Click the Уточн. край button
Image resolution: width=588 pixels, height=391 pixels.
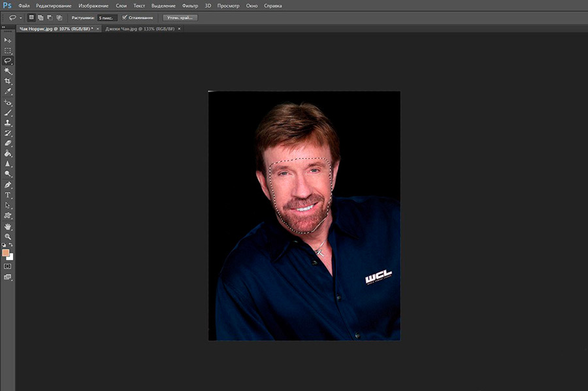tap(180, 18)
